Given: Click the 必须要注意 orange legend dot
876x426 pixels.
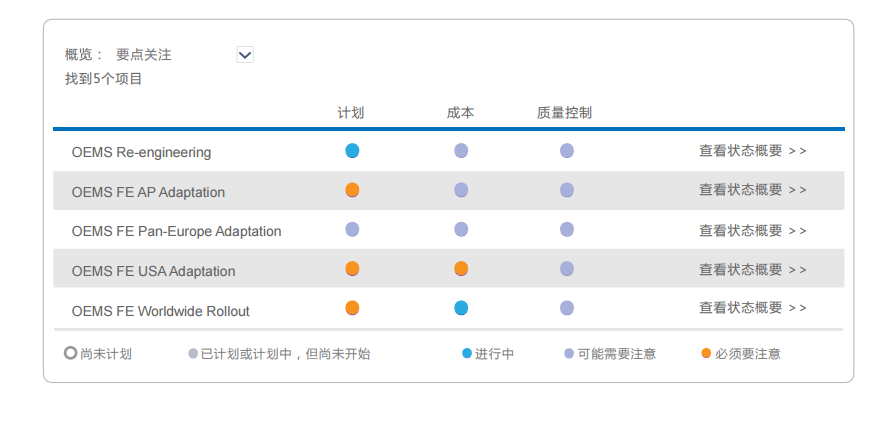Looking at the screenshot, I should [x=706, y=353].
